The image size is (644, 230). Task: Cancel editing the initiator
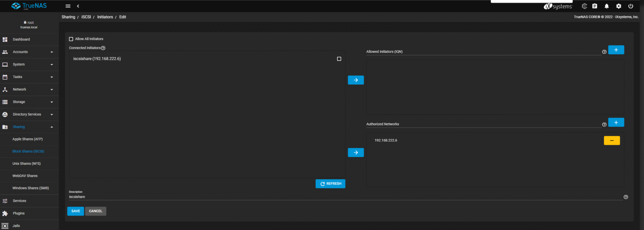pyautogui.click(x=96, y=211)
